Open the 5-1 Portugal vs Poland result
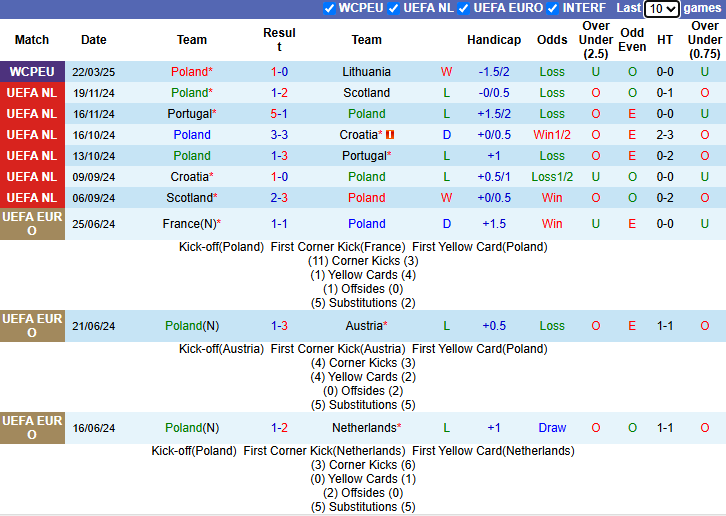Screen dimensions: 726x516 coord(279,114)
